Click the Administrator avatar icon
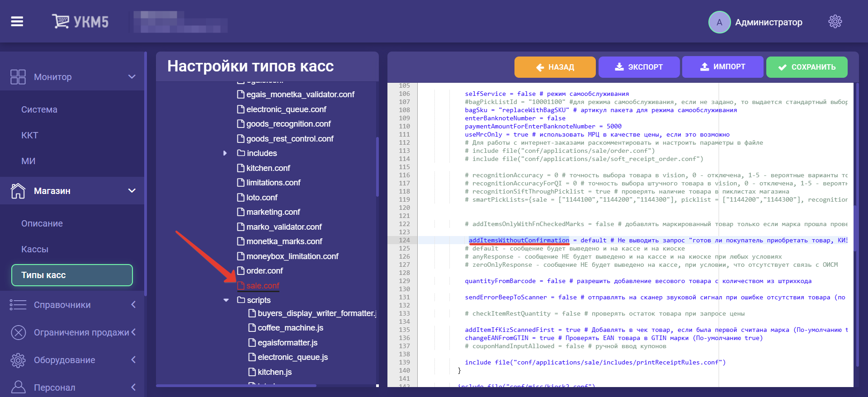868x397 pixels. point(719,22)
